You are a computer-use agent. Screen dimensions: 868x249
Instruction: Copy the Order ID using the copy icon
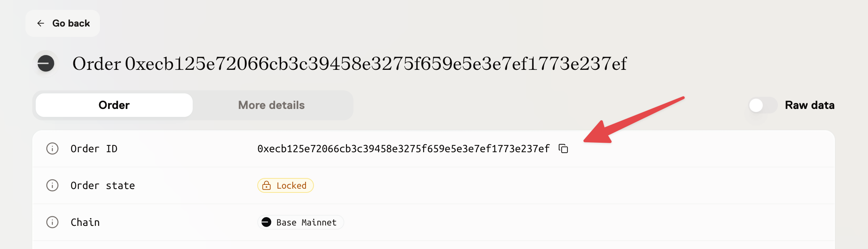click(563, 149)
